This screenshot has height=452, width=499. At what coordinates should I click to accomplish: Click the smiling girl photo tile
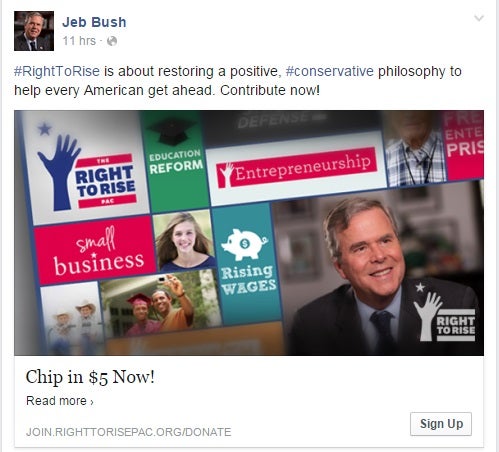click(184, 241)
